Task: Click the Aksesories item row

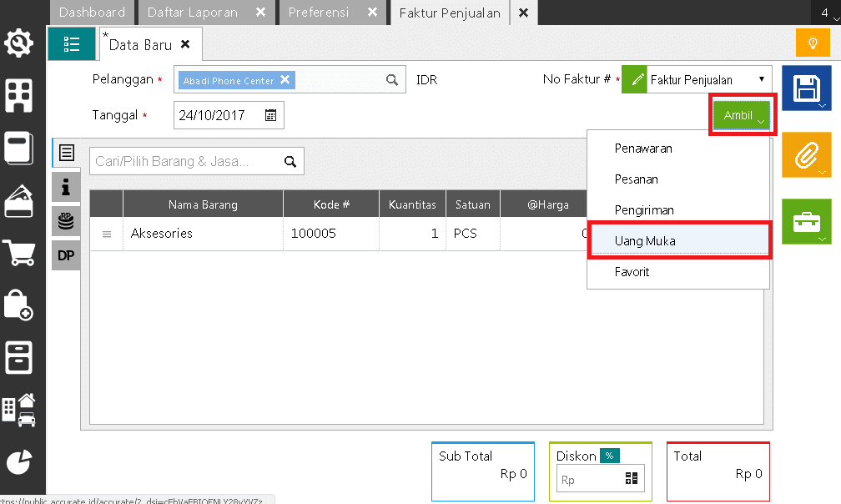Action: tap(161, 234)
